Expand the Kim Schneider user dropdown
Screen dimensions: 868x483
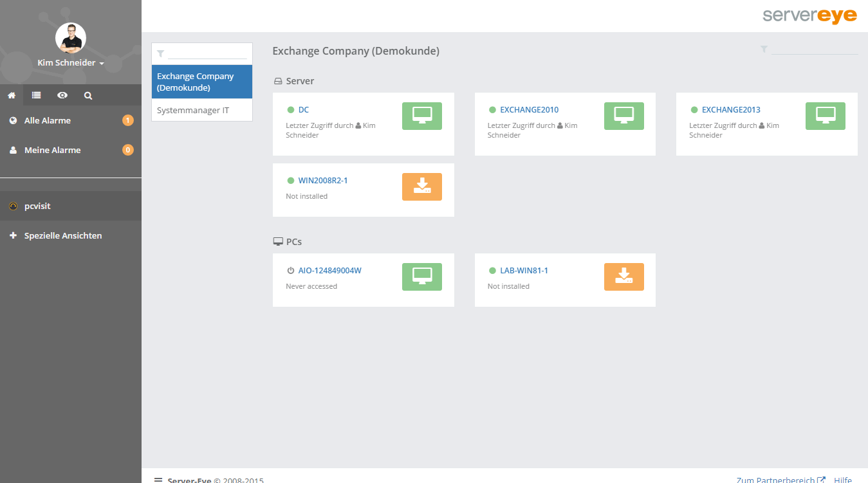[x=71, y=63]
